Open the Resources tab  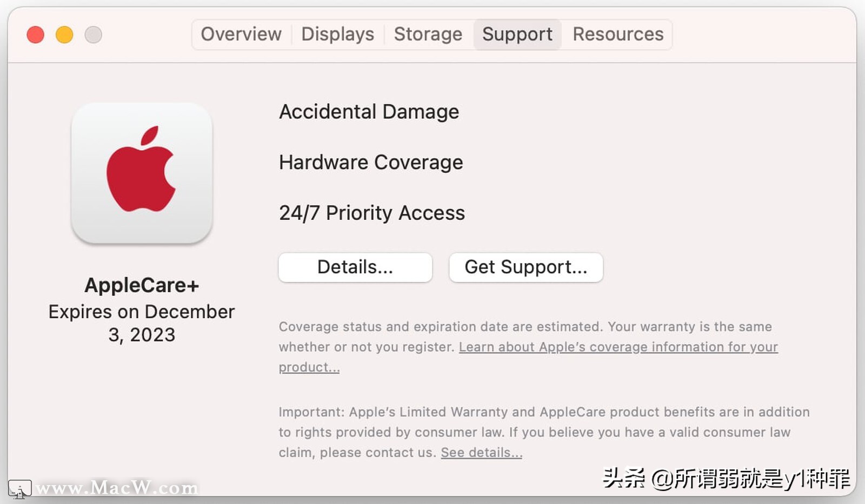click(x=618, y=33)
